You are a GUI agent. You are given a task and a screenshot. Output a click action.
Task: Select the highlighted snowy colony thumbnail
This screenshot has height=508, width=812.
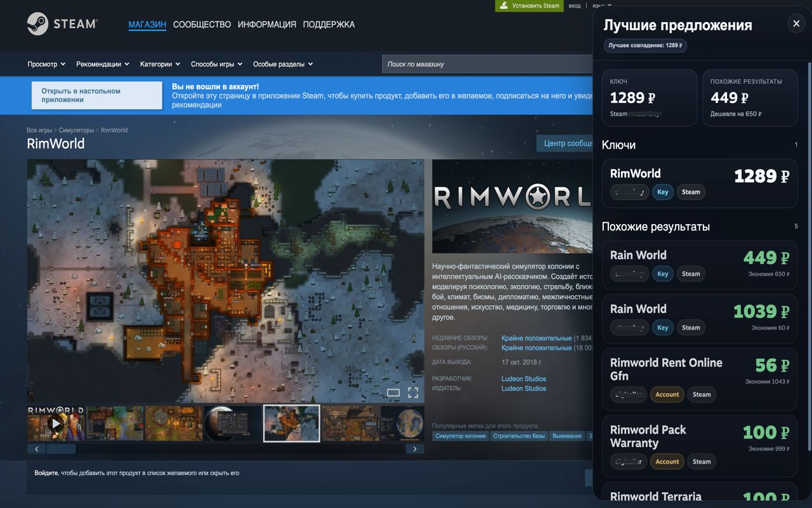click(x=291, y=424)
